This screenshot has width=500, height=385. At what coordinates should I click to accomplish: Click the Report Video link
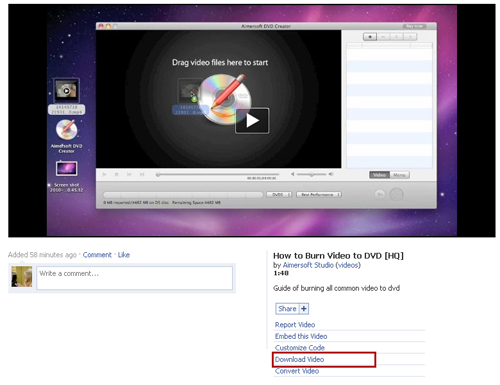pyautogui.click(x=295, y=325)
